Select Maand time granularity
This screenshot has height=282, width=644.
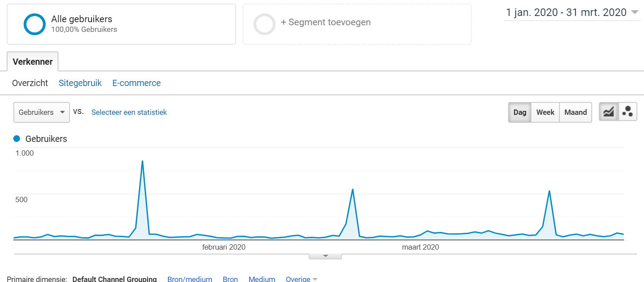click(576, 112)
